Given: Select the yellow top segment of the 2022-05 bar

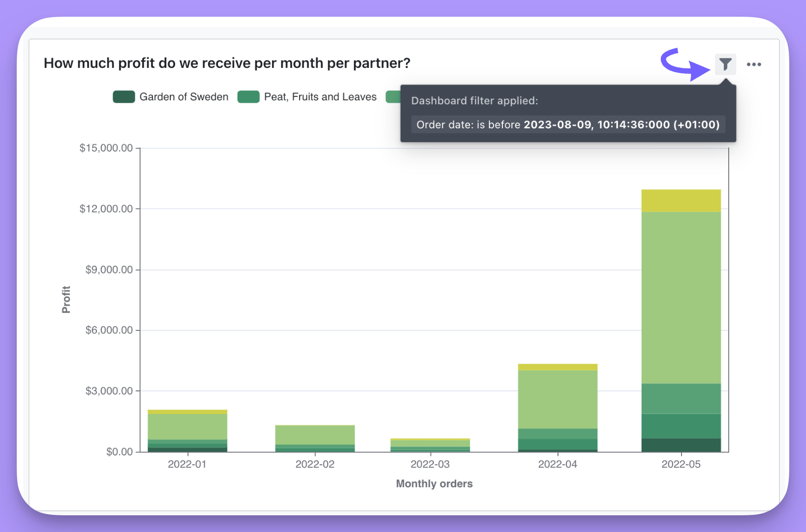Looking at the screenshot, I should (x=681, y=201).
